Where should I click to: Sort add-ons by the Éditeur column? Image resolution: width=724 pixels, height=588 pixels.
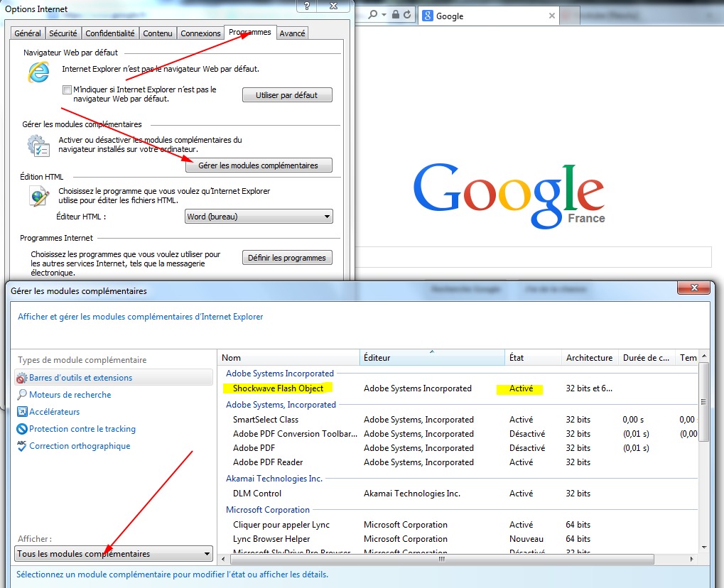click(x=432, y=358)
